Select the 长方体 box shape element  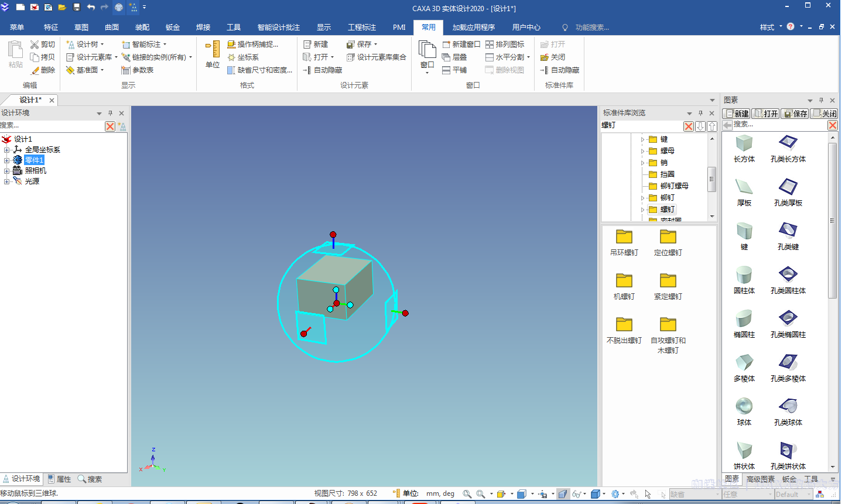click(744, 149)
